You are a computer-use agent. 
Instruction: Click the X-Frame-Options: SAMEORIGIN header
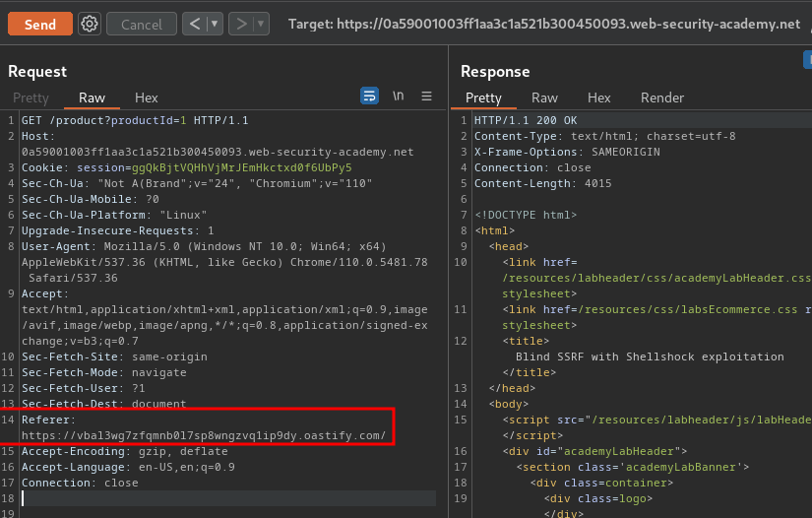pos(567,153)
